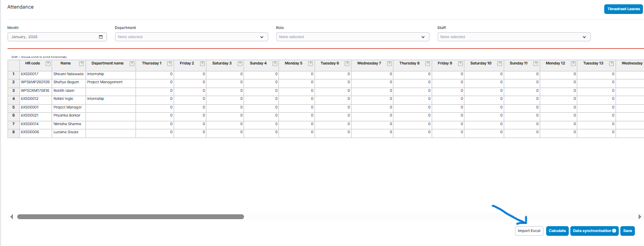The width and height of the screenshot is (644, 246).
Task: Click the horizontal scrollbar thumb
Action: coord(130,216)
